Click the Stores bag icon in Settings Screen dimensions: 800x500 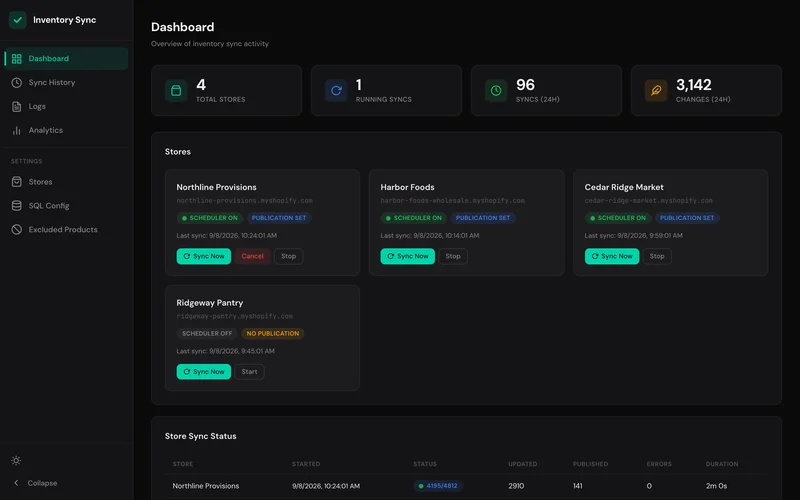[x=17, y=182]
